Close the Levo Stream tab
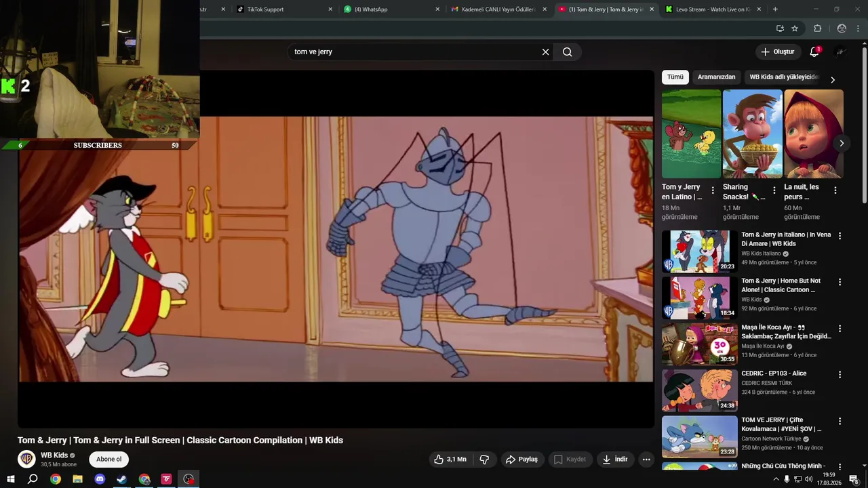 coord(759,9)
